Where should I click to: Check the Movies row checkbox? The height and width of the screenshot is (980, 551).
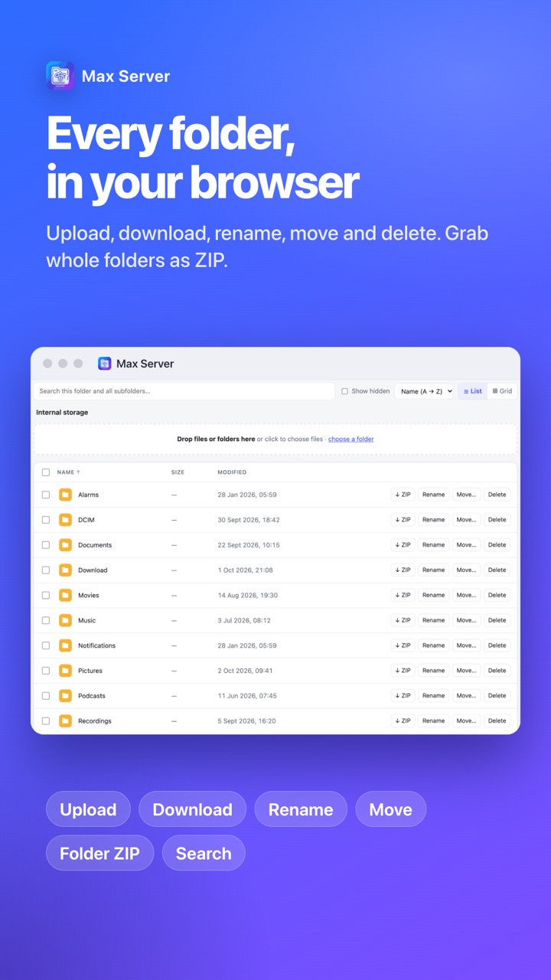46,595
